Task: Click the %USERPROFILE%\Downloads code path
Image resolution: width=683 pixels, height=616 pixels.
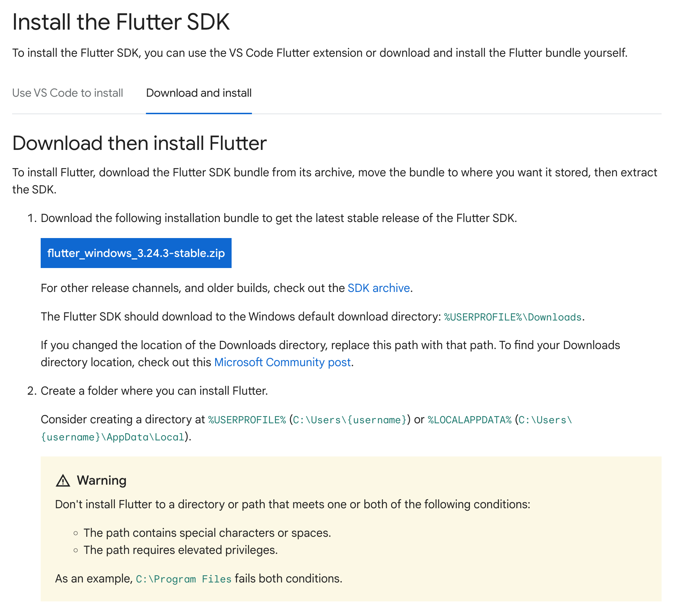Action: point(512,317)
